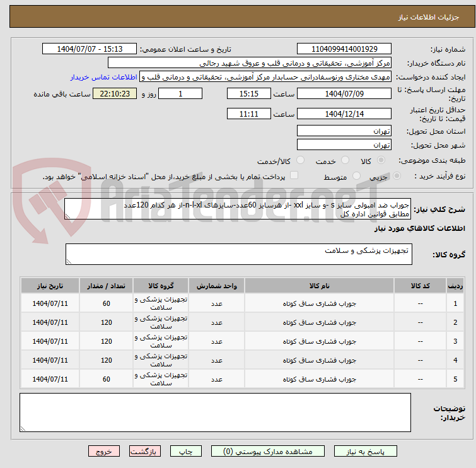Open مشاهده مدارک پیوستی (0) attachments

(x=268, y=452)
